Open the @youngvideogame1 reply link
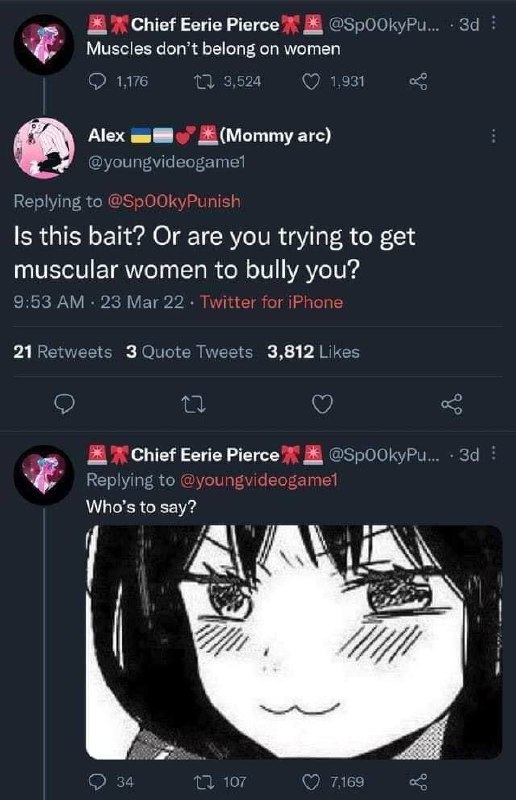Screen dimensions: 516x800 pos(257,480)
